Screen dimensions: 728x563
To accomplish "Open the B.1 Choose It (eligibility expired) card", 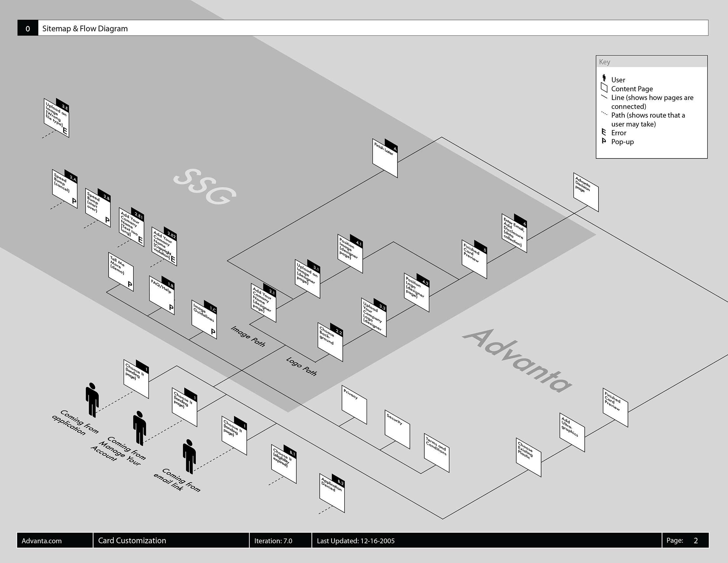I will [x=284, y=464].
